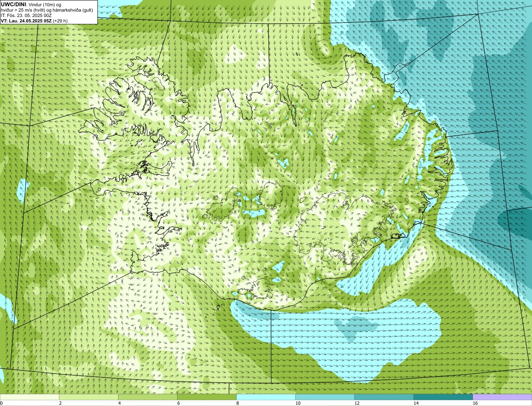
Task: Select the legend scale label "4"
Action: point(119,403)
